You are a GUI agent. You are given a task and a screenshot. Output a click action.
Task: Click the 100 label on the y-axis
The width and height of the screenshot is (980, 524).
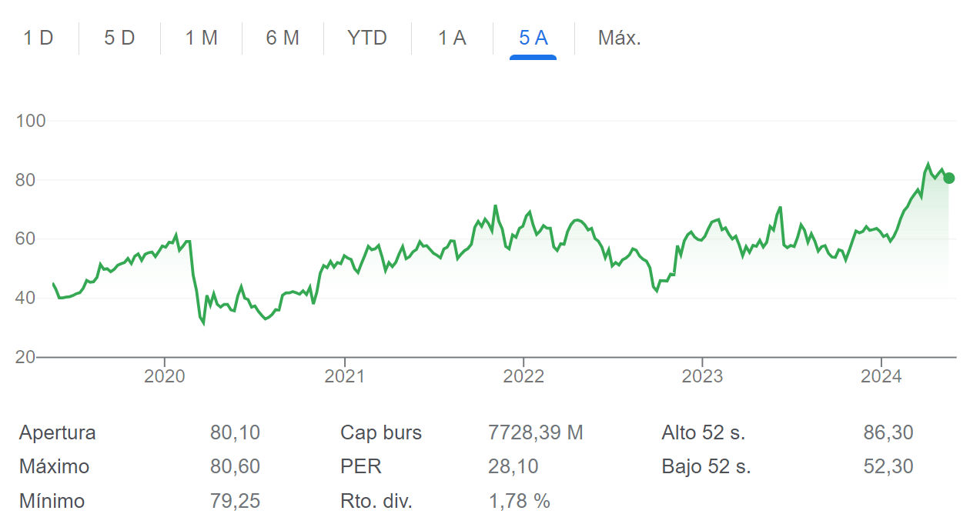(31, 121)
